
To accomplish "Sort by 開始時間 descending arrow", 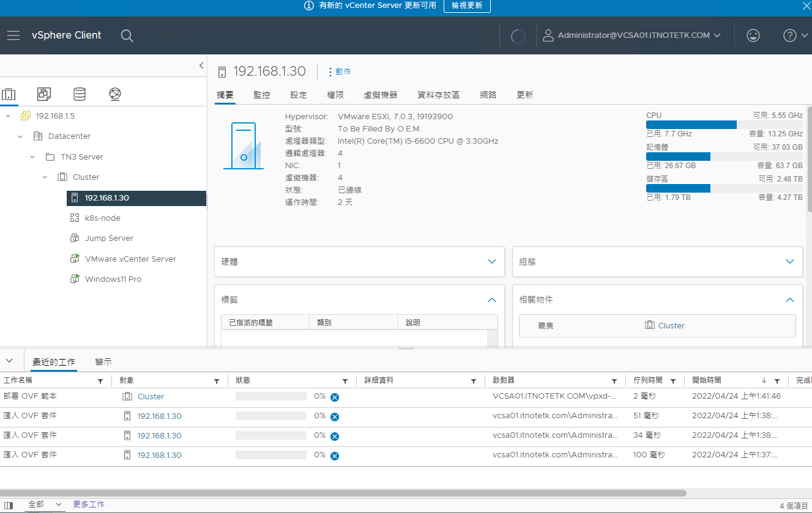I will pos(764,380).
